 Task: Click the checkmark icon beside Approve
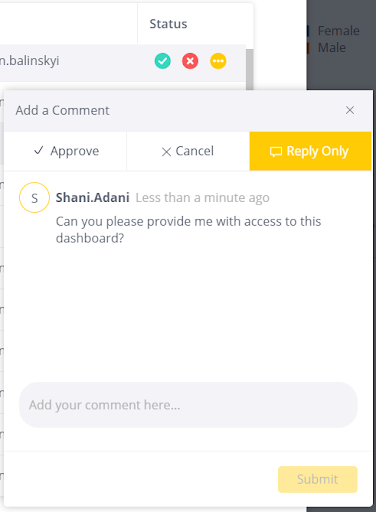(39, 151)
